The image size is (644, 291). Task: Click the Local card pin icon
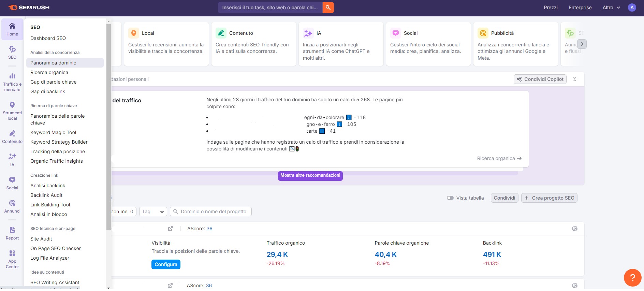(x=134, y=33)
